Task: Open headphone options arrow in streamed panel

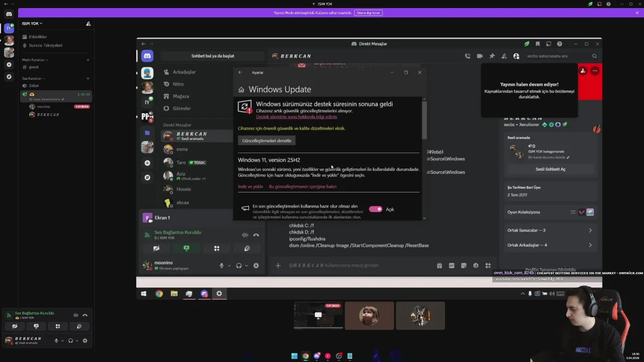Action: point(246,265)
